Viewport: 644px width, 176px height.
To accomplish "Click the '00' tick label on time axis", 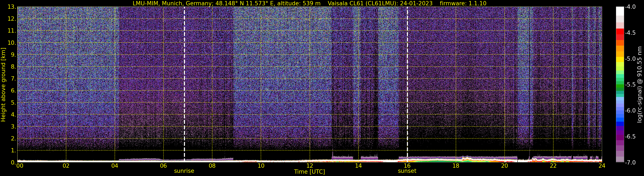I will pos(19,166).
